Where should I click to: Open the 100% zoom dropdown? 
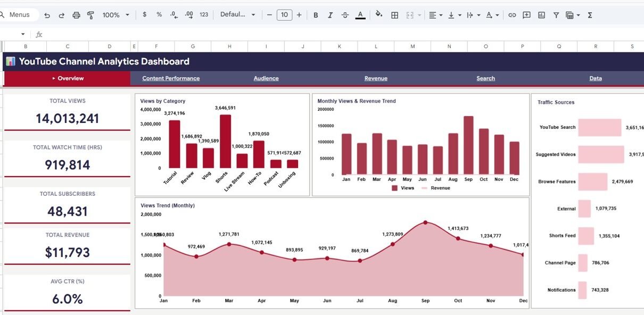[x=115, y=15]
